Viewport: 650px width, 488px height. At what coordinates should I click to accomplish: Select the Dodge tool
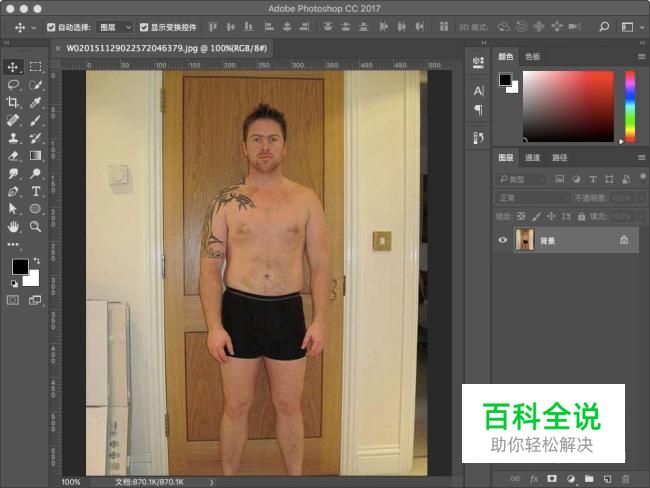[35, 174]
